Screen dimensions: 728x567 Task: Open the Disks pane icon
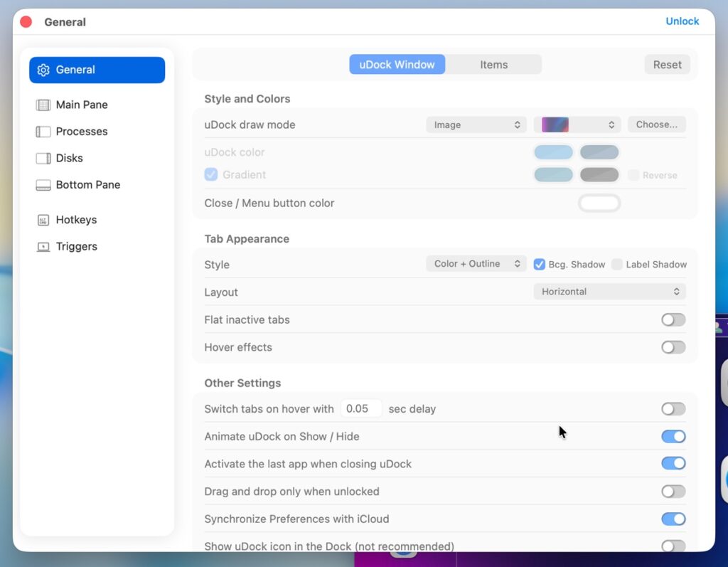point(43,158)
